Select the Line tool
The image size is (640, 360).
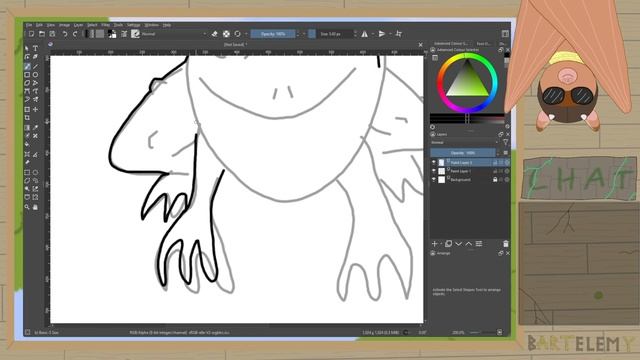36,67
